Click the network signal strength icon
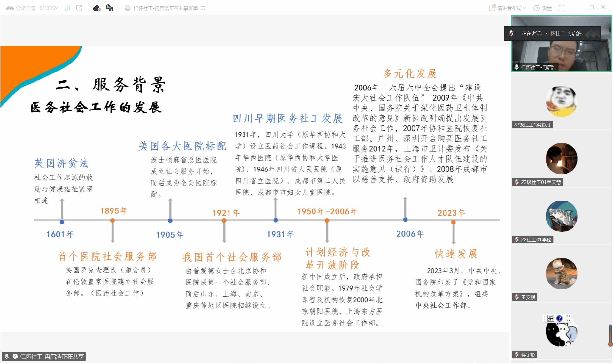Image resolution: width=613 pixels, height=364 pixels. click(x=67, y=8)
